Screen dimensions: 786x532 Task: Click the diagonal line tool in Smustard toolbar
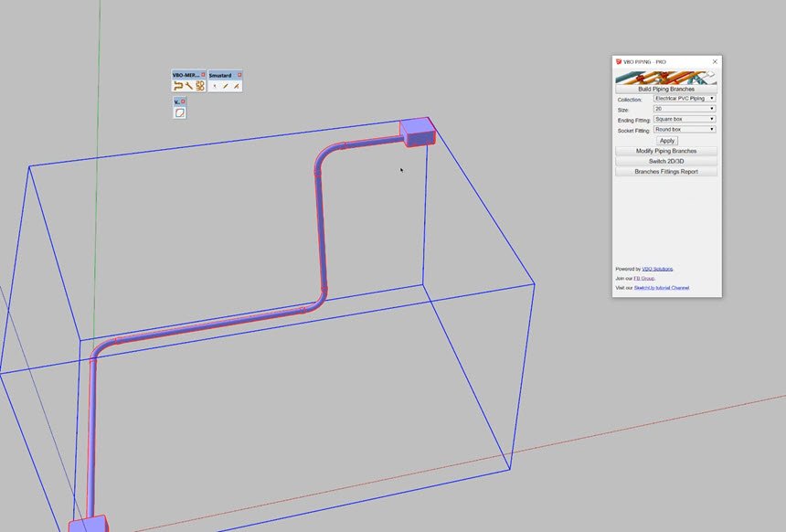226,86
